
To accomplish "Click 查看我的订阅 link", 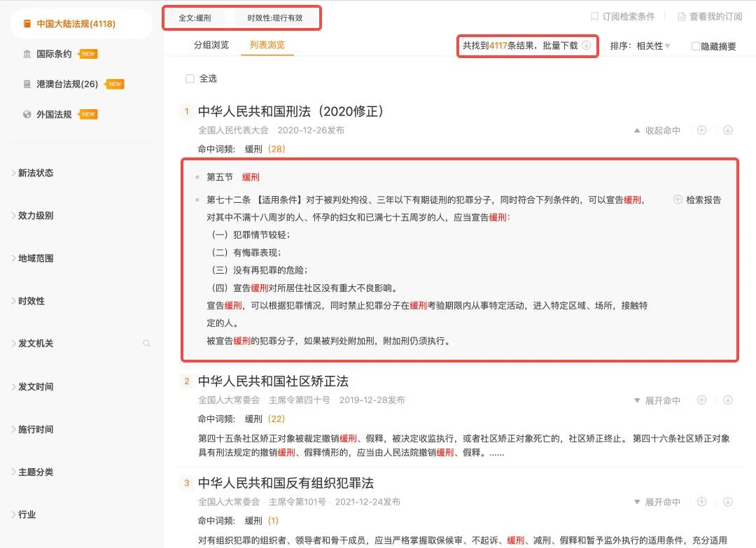I will click(709, 17).
